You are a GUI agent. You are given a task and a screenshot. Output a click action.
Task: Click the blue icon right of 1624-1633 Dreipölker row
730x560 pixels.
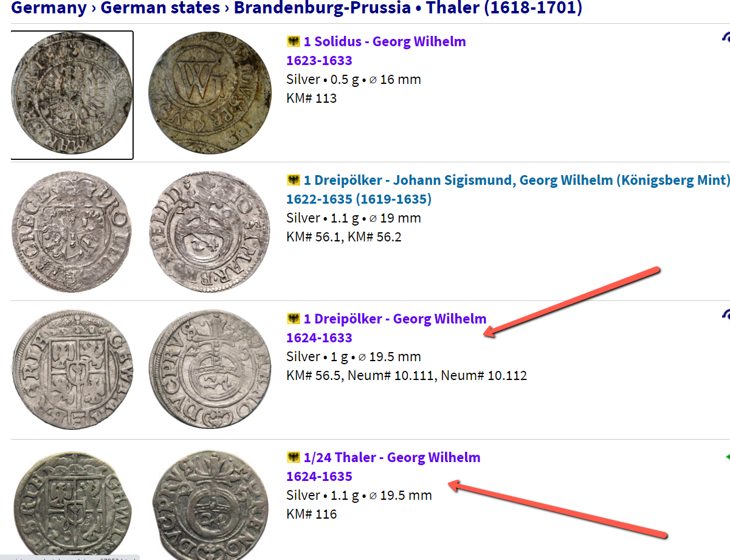(726, 315)
